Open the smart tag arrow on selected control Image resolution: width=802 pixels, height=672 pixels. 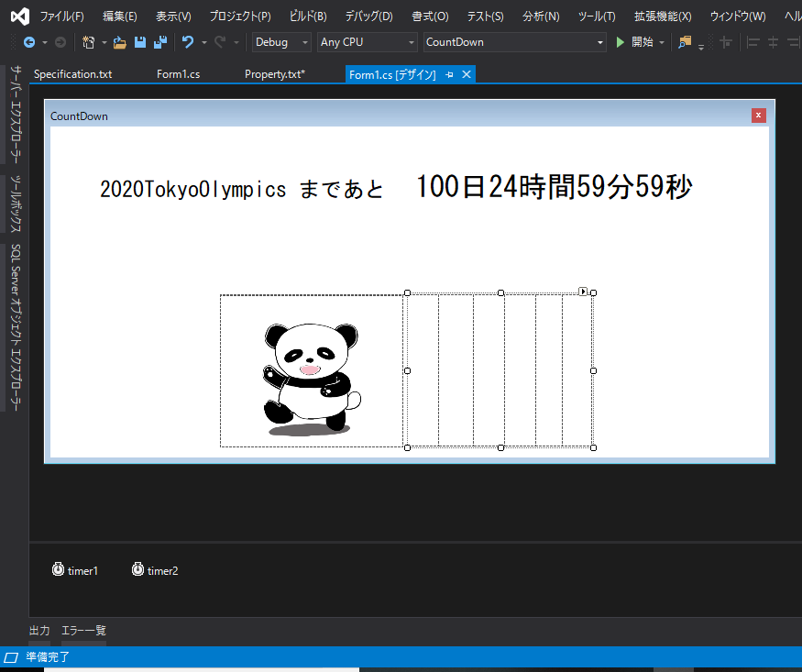click(x=583, y=292)
